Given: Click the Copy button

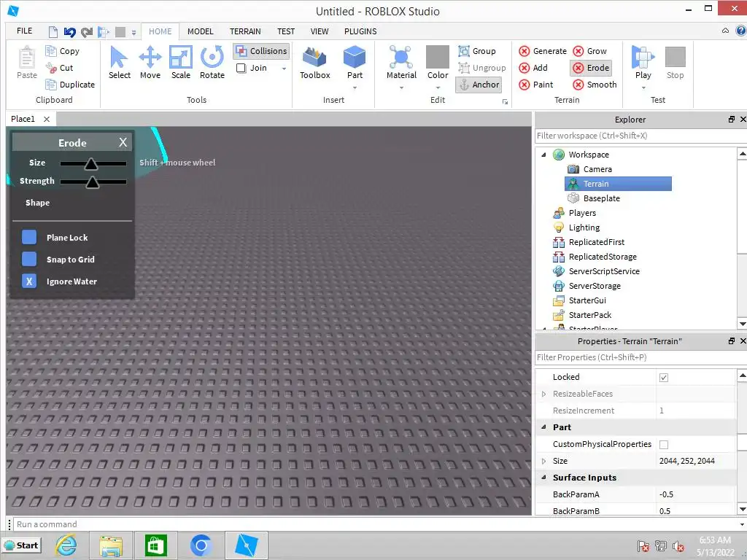Looking at the screenshot, I should 63,51.
